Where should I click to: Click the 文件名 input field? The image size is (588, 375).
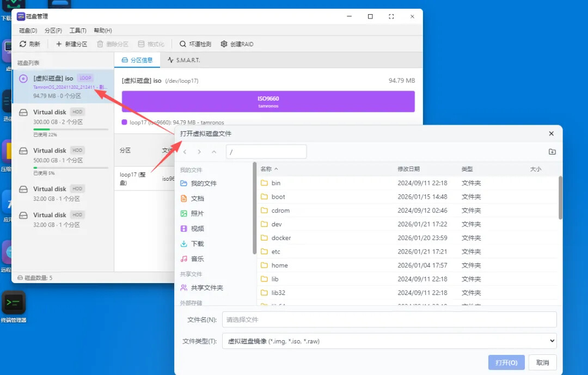pos(389,319)
